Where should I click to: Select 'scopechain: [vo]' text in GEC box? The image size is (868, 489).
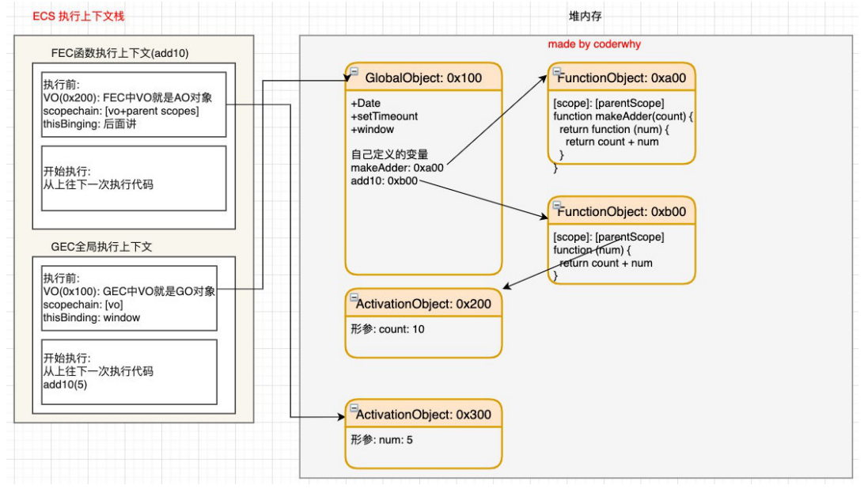[83, 305]
